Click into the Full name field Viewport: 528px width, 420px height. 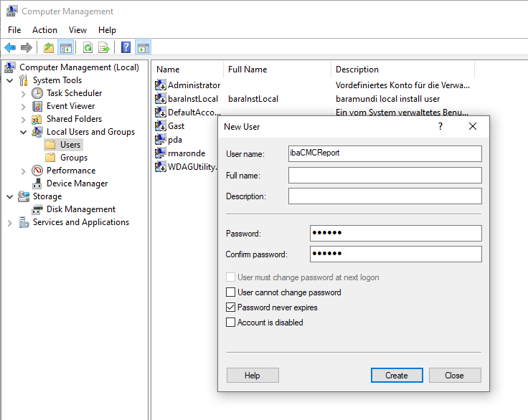point(385,176)
